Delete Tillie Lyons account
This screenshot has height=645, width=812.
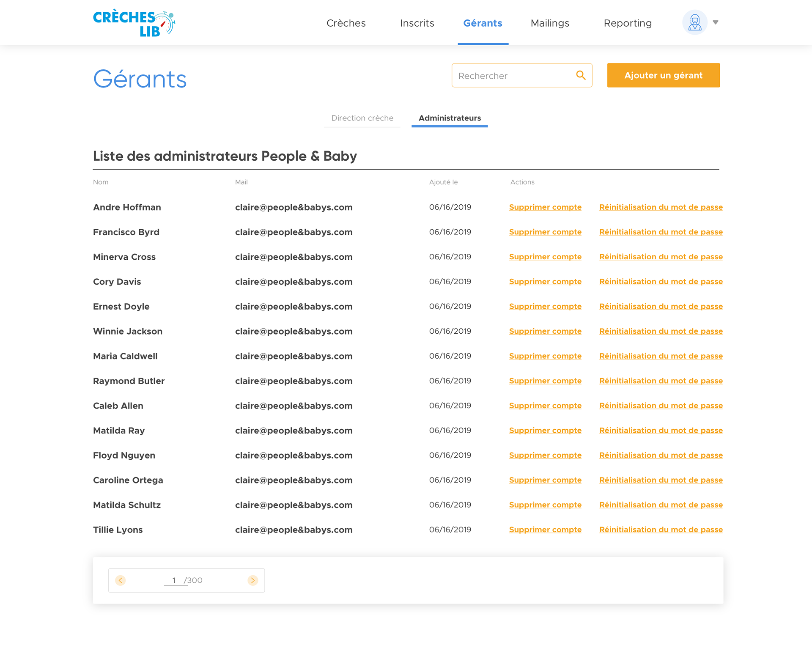(545, 530)
